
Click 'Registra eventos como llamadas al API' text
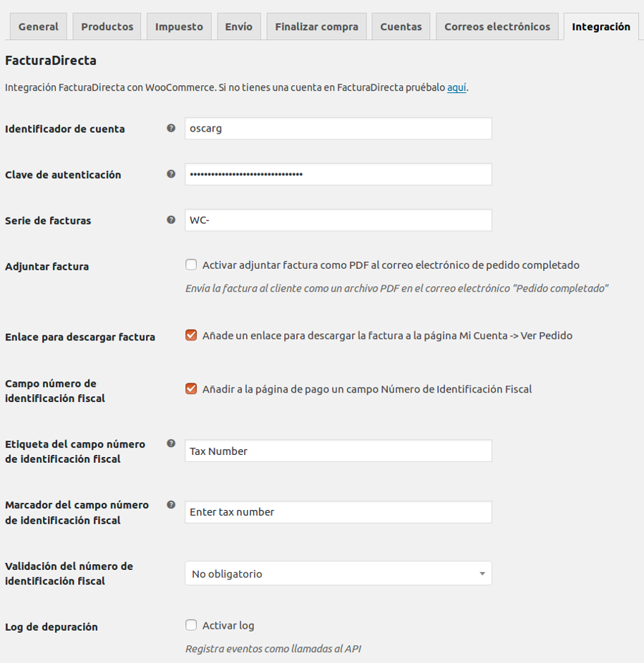pos(273,649)
